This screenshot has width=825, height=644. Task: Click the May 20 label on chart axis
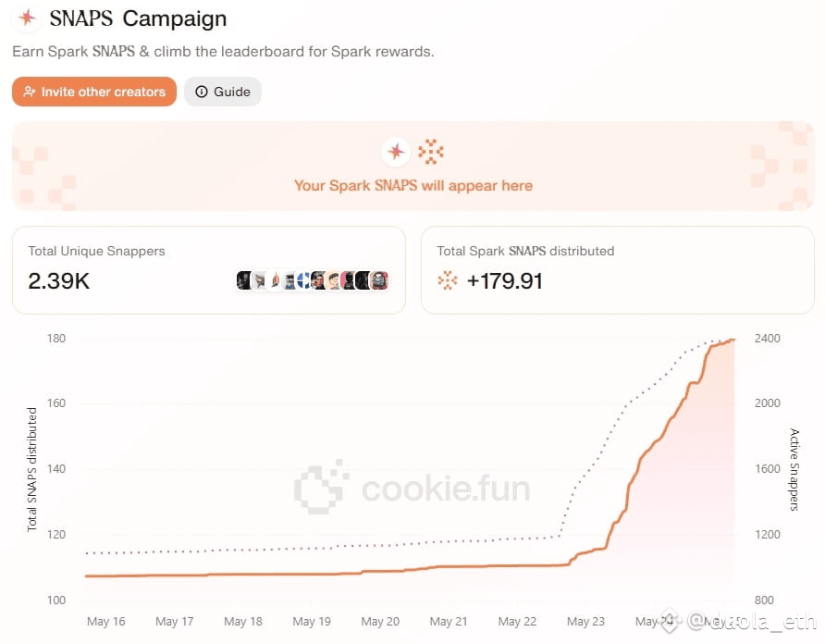pos(380,622)
